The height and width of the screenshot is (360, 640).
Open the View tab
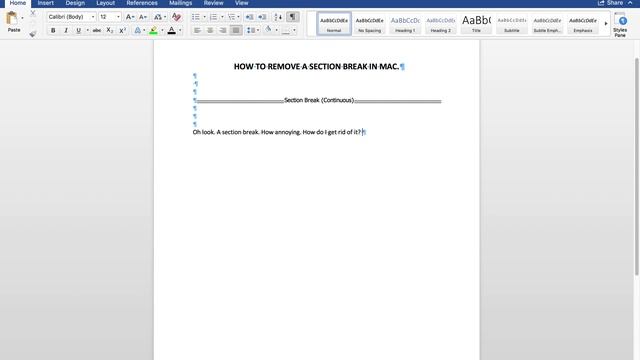coord(241,3)
